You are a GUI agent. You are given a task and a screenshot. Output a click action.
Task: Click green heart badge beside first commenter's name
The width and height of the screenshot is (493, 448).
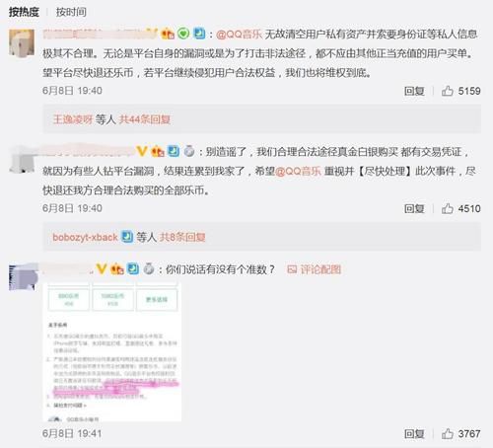tap(183, 34)
